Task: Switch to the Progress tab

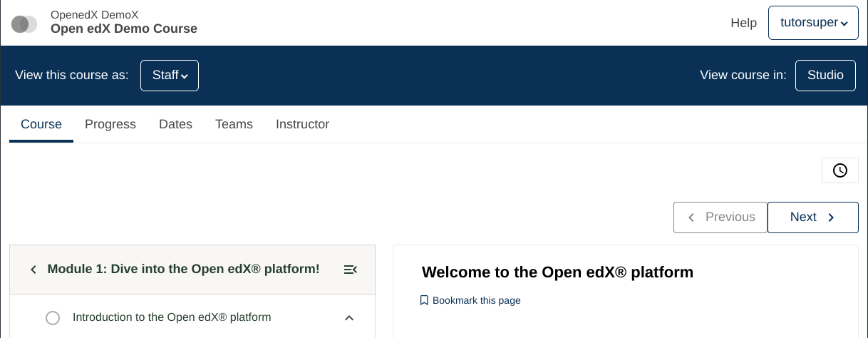Action: point(110,124)
